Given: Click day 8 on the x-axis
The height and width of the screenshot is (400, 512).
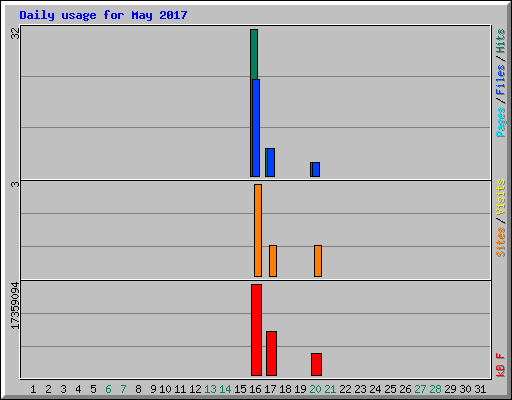Looking at the screenshot, I should (138, 389).
